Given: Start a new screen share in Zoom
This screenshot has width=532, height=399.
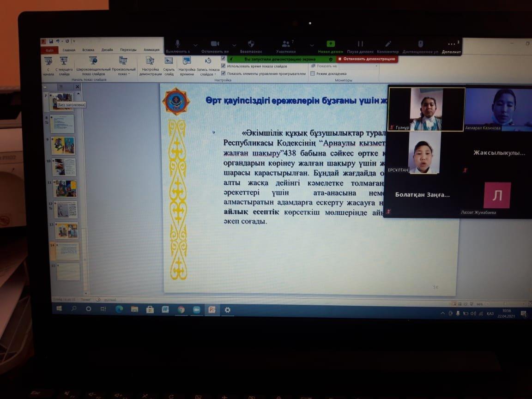Looking at the screenshot, I should click(x=331, y=45).
